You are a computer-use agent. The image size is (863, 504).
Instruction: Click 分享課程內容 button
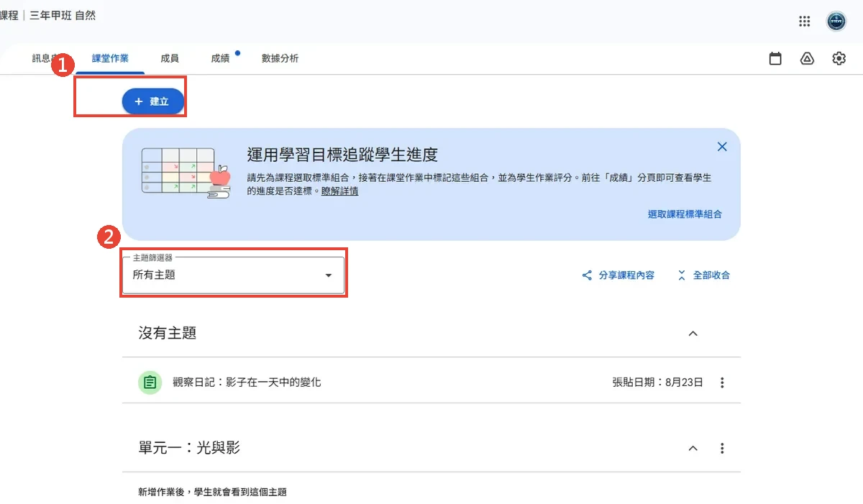618,275
